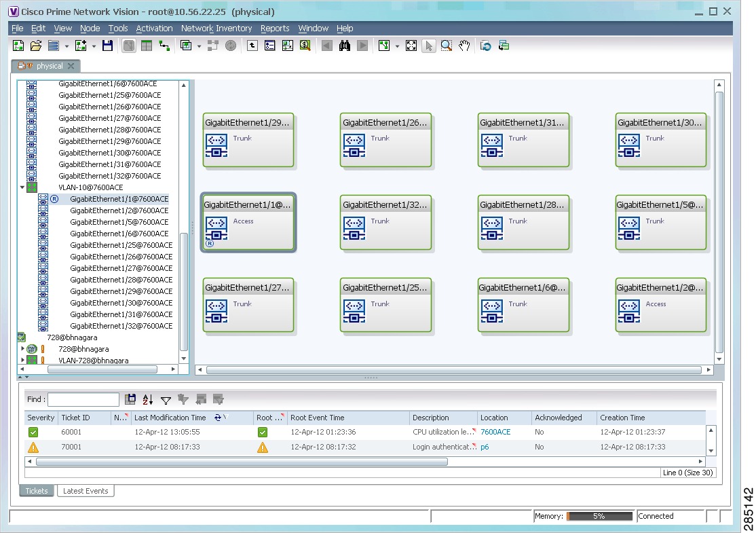Switch to the Latest Events tab
This screenshot has height=533, width=756.
point(86,491)
